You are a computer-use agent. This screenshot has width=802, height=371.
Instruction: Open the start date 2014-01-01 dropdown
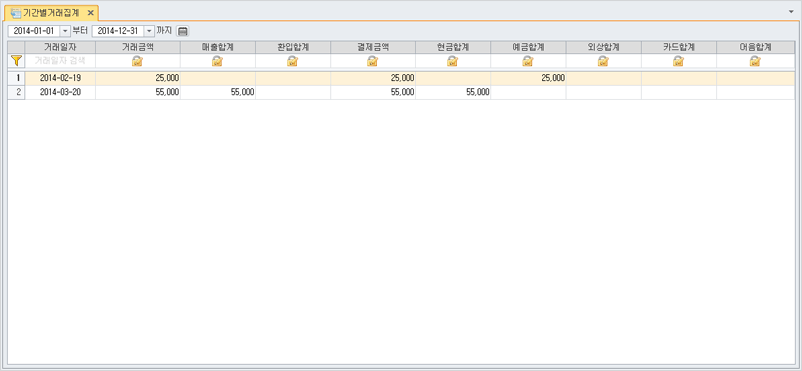pos(65,31)
